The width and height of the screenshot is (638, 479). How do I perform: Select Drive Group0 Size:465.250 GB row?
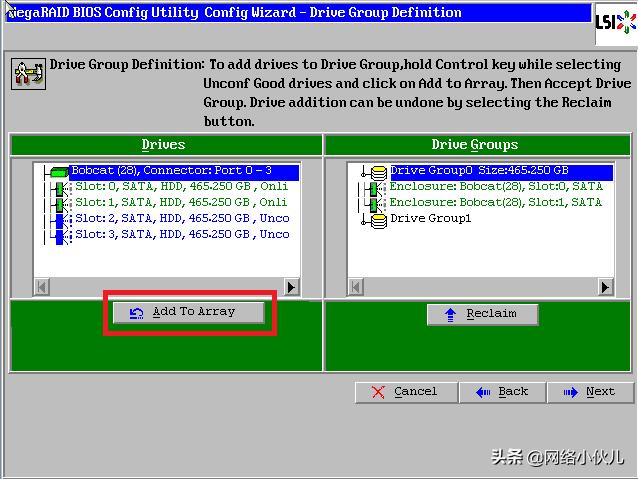501,171
